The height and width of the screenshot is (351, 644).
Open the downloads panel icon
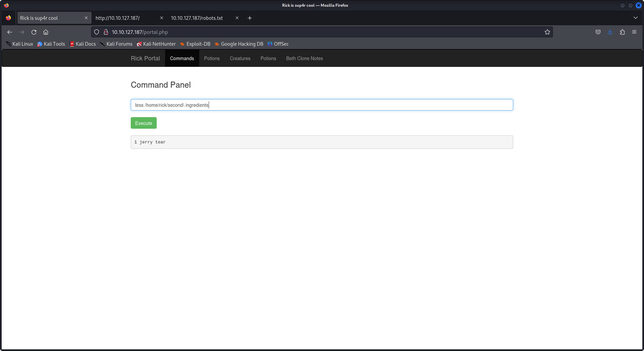coord(610,32)
